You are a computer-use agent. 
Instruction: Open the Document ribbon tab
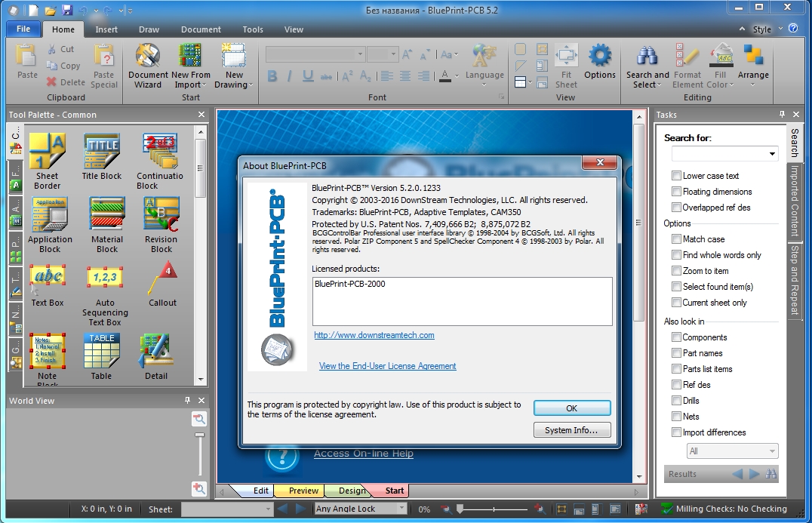point(201,29)
